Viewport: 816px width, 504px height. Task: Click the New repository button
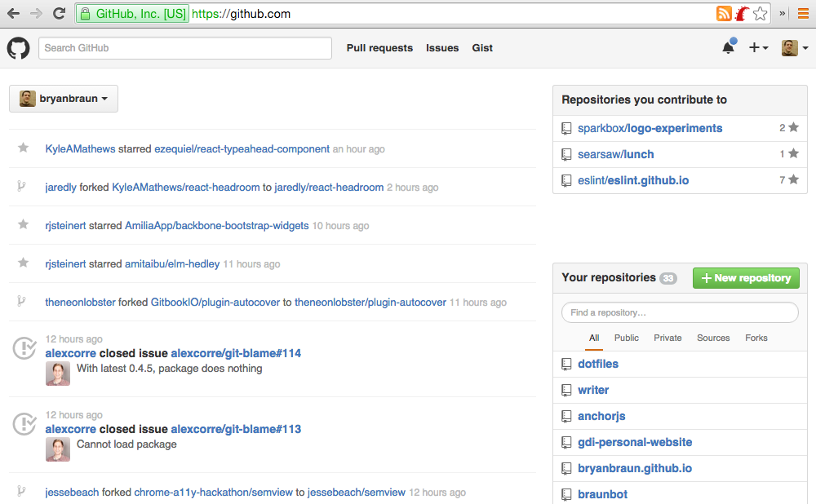(x=746, y=278)
